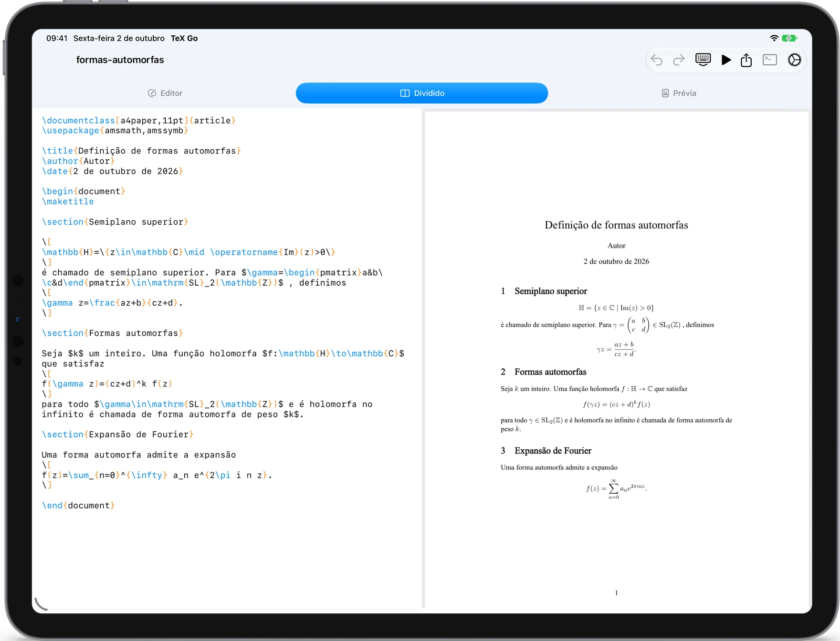This screenshot has height=641, width=840.
Task: Undo the last edit
Action: pos(657,60)
